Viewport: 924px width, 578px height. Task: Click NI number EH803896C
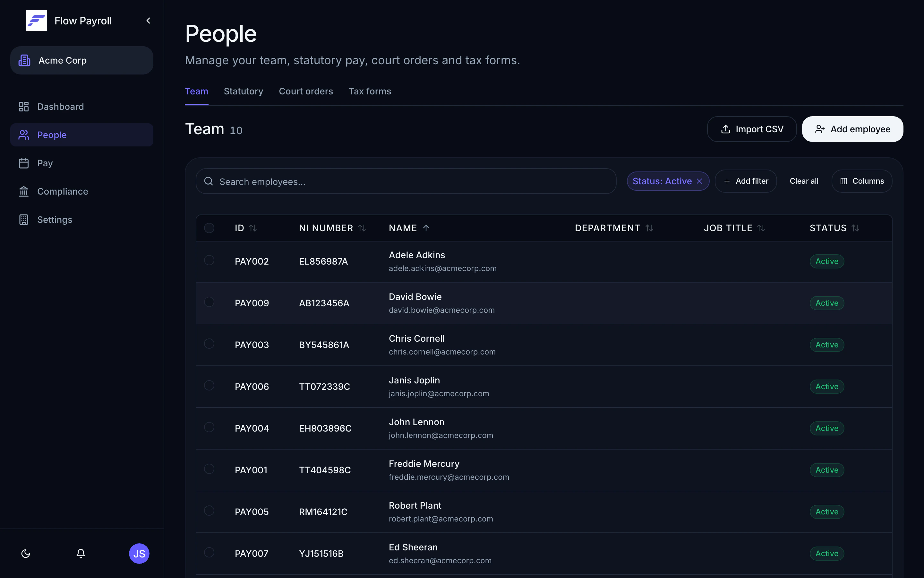click(x=325, y=428)
